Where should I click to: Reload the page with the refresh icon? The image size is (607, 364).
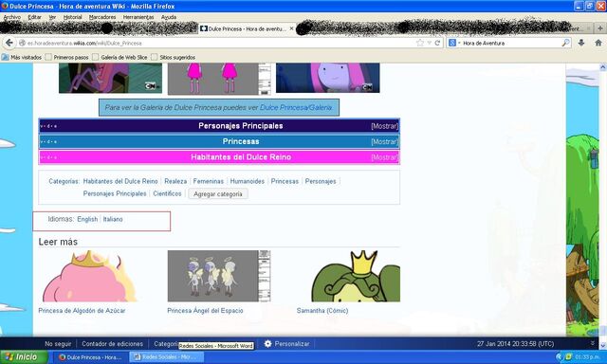coord(437,43)
